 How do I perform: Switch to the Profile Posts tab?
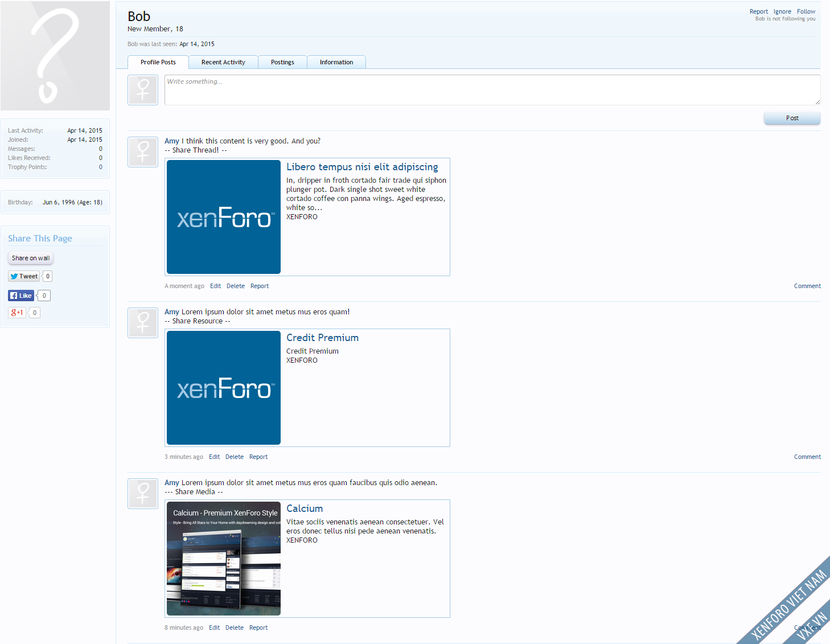click(x=158, y=62)
